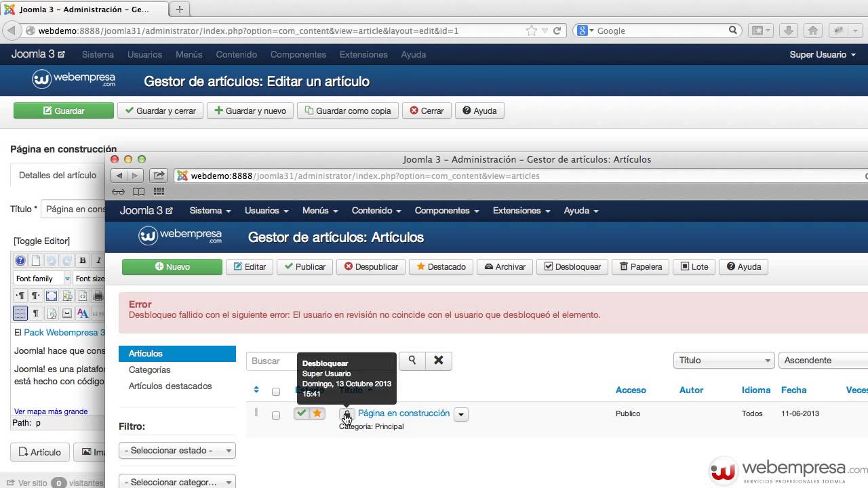This screenshot has height=488, width=868.
Task: Open the Ascendente order dropdown
Action: point(823,361)
